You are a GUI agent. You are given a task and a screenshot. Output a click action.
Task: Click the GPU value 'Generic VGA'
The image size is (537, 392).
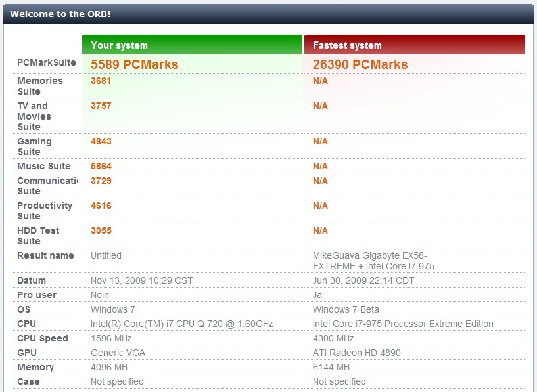pyautogui.click(x=118, y=353)
